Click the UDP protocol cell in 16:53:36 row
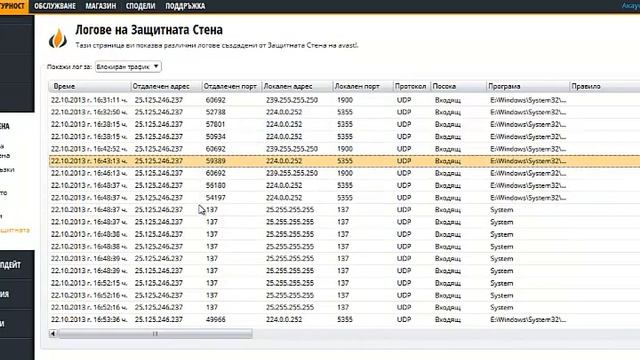Screen dimensions: 640x360 pyautogui.click(x=404, y=320)
